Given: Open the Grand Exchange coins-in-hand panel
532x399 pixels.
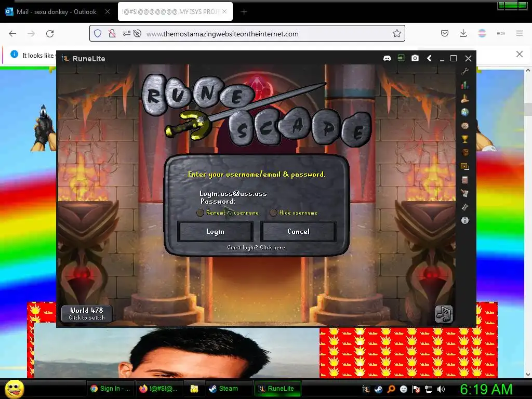Looking at the screenshot, I should coord(465,98).
